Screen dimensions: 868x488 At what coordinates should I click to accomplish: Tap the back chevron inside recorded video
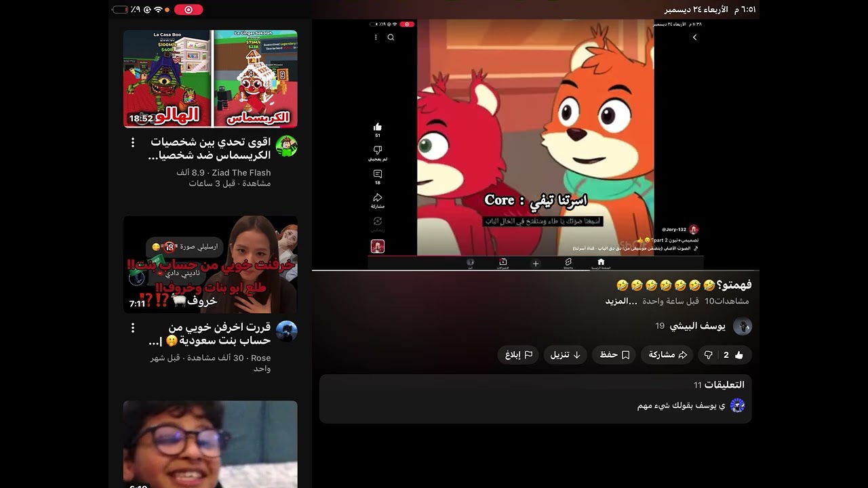click(x=694, y=37)
